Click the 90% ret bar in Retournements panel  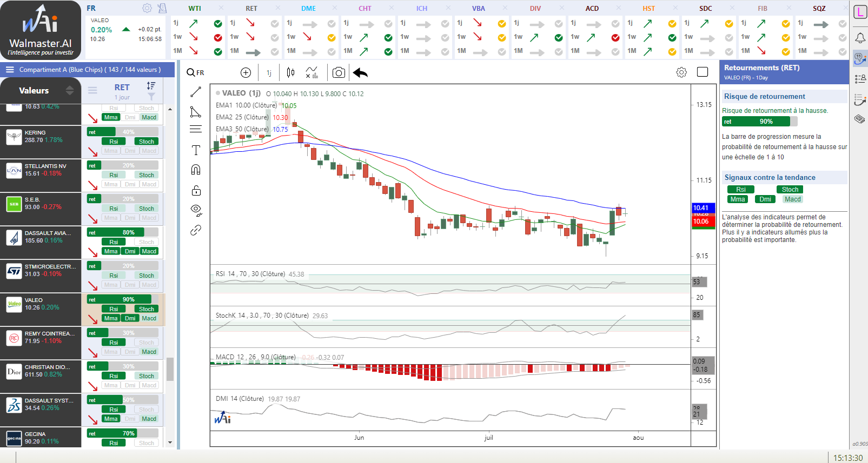tap(760, 122)
